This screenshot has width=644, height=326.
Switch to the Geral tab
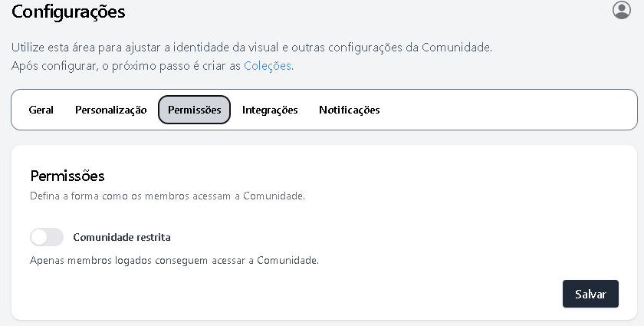(41, 110)
